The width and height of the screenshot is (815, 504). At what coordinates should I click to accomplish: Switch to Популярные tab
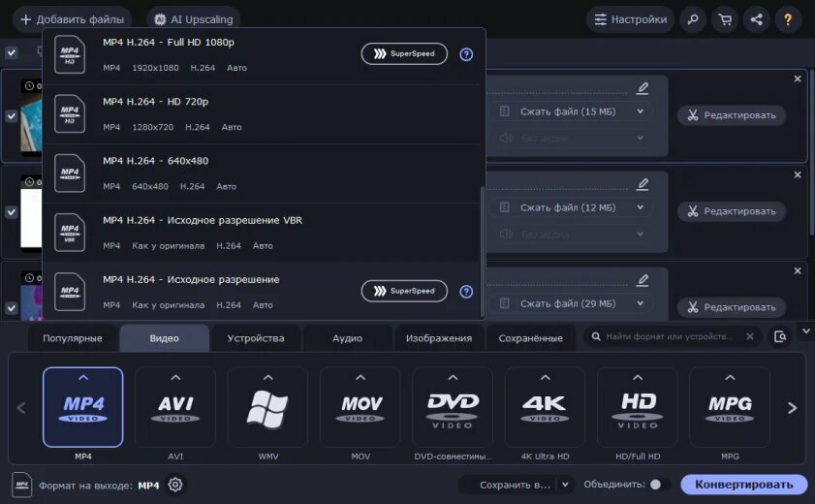click(73, 338)
